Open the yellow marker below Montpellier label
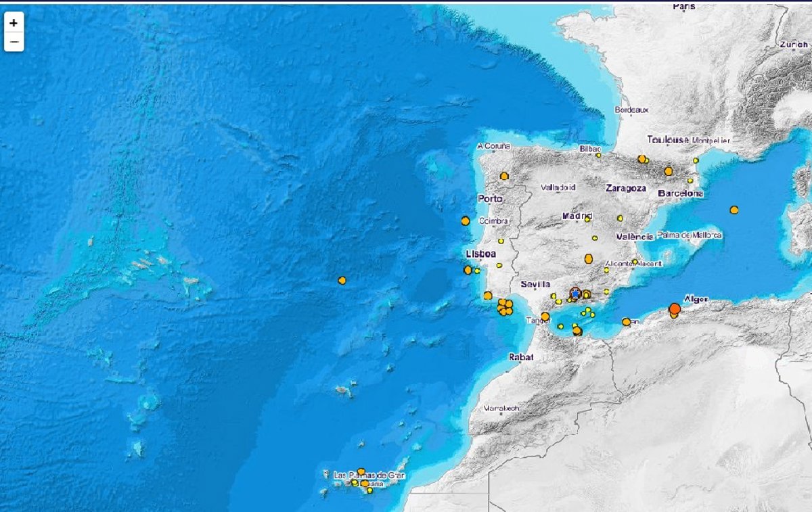The image size is (812, 512). (x=696, y=160)
